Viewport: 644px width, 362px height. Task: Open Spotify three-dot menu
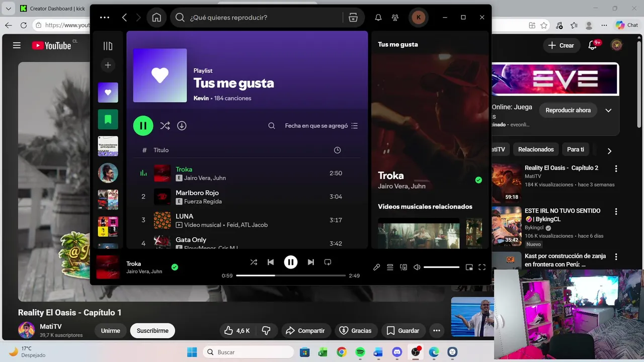(105, 18)
